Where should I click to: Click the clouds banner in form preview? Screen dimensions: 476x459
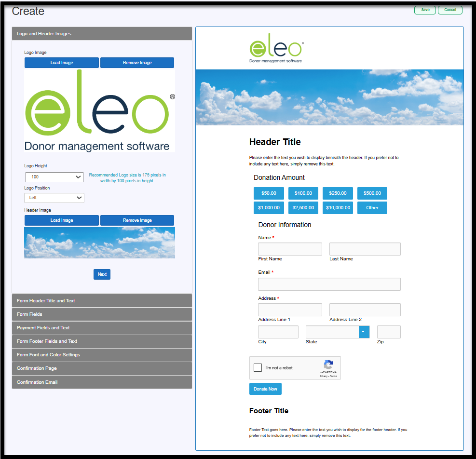[x=330, y=97]
